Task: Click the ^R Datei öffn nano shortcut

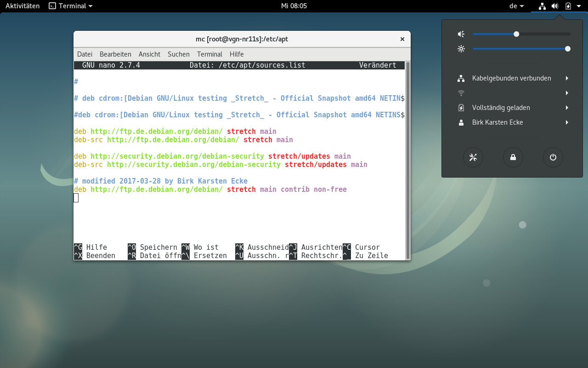Action: pyautogui.click(x=154, y=256)
